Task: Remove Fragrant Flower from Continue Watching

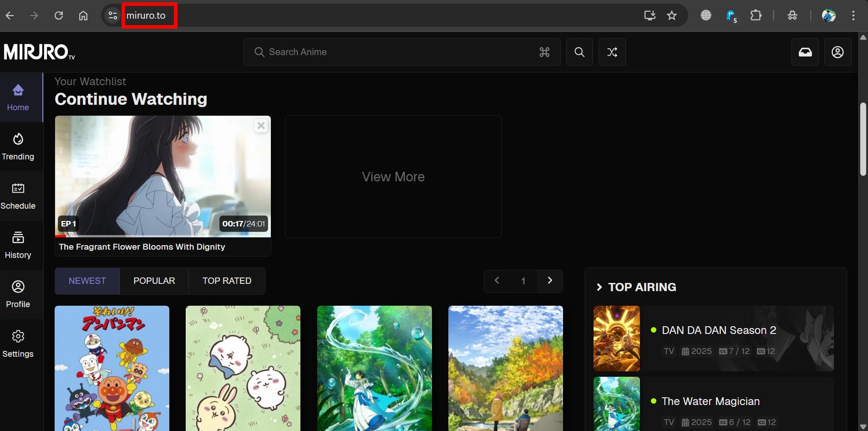Action: click(x=261, y=126)
